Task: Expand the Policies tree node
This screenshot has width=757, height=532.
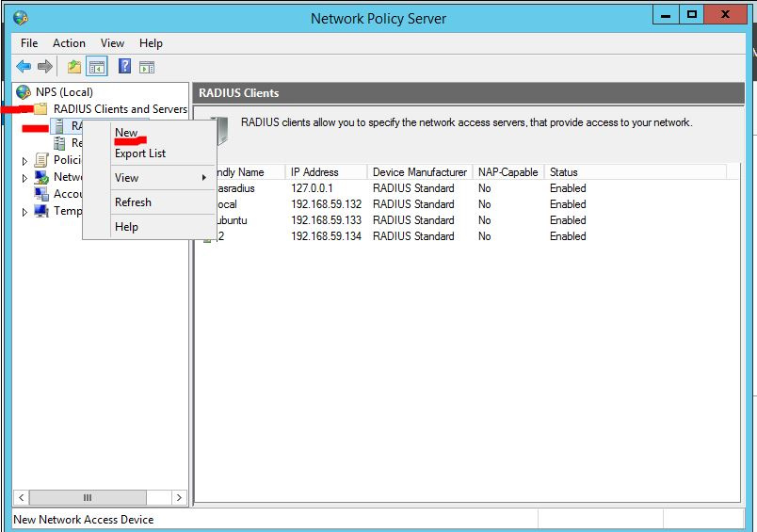Action: click(x=24, y=161)
